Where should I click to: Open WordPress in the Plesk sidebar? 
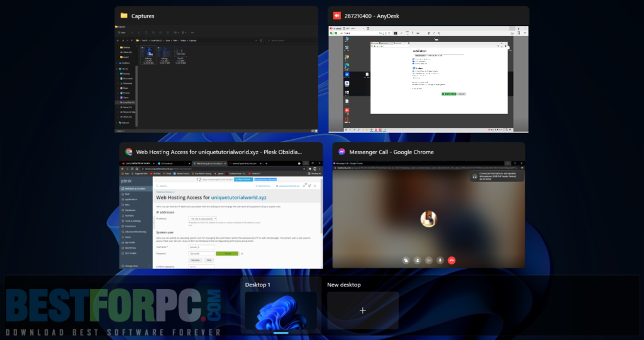[x=136, y=248]
